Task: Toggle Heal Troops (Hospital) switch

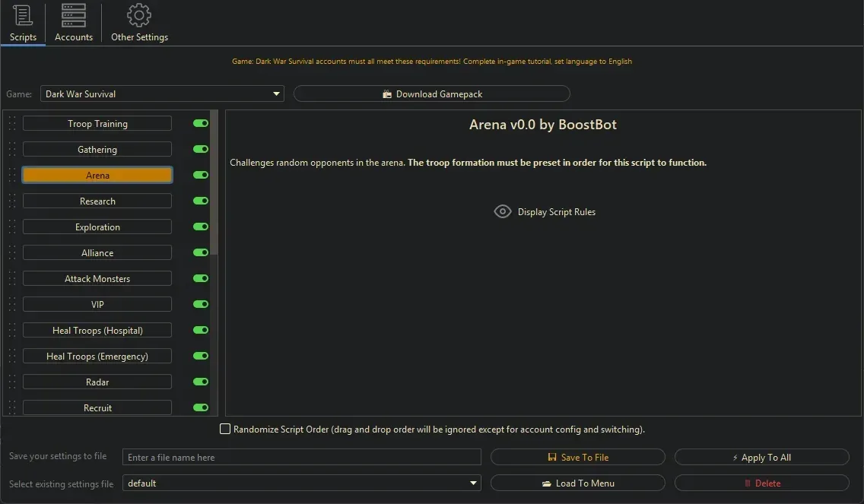Action: pos(201,331)
